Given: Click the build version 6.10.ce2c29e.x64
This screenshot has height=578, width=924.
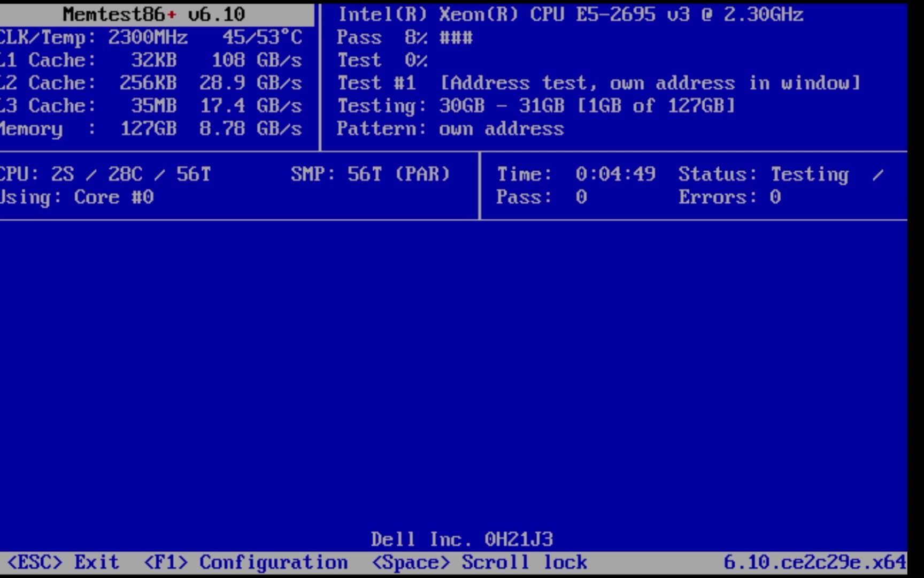Looking at the screenshot, I should point(815,562).
